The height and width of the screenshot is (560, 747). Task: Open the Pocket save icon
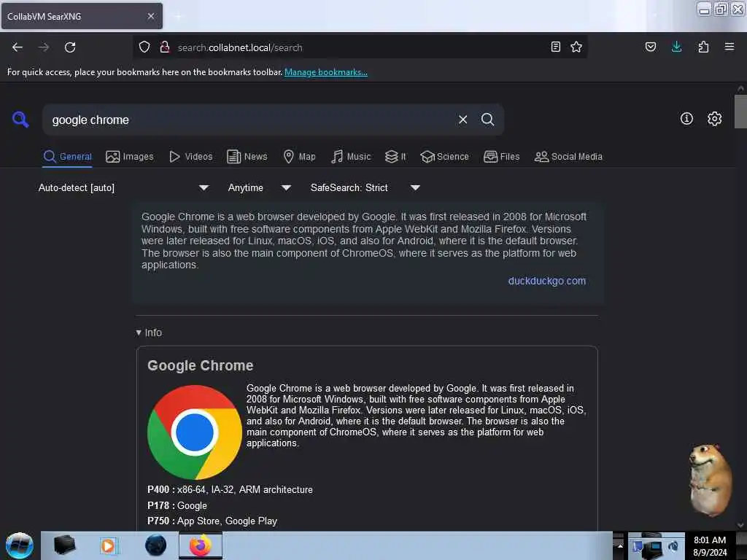[650, 47]
